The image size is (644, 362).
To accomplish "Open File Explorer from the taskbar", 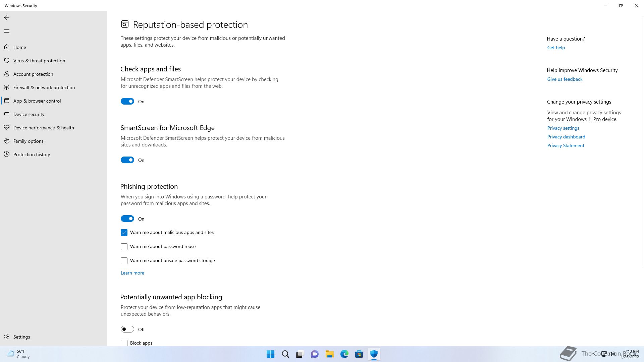I will coord(329,354).
